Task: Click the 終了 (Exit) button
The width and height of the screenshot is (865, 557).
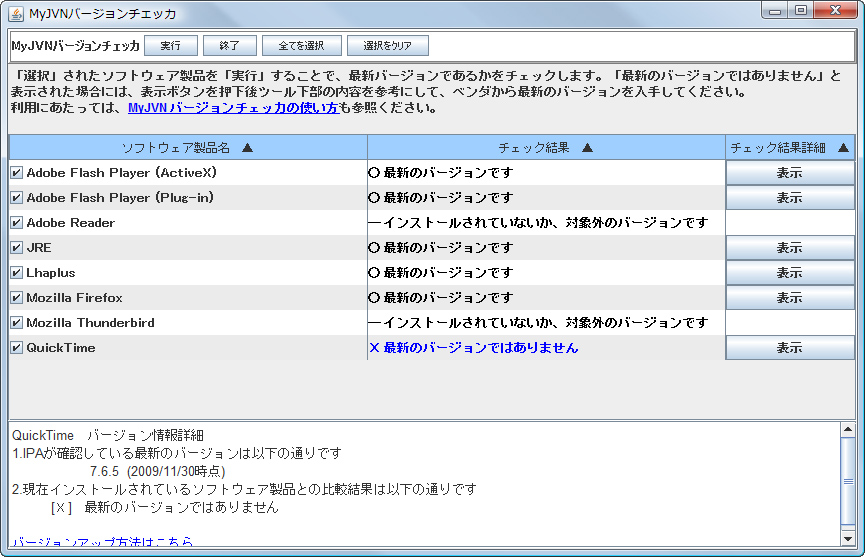Action: 229,46
